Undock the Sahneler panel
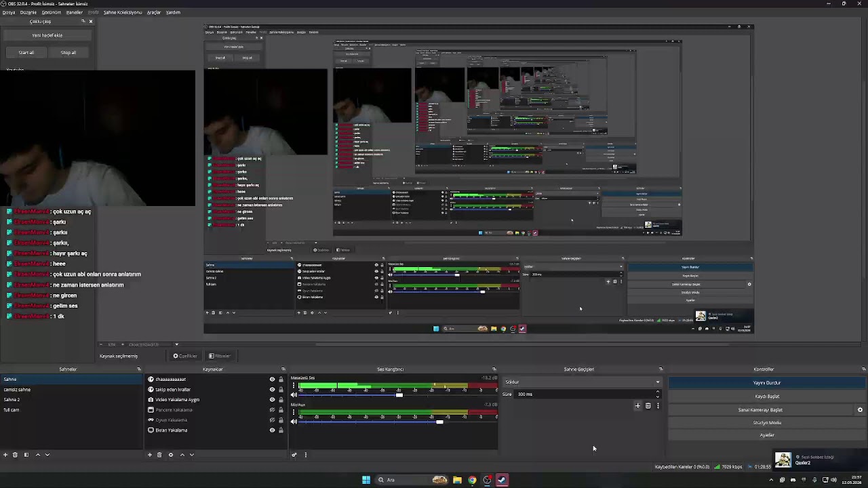868x488 pixels. [x=139, y=369]
